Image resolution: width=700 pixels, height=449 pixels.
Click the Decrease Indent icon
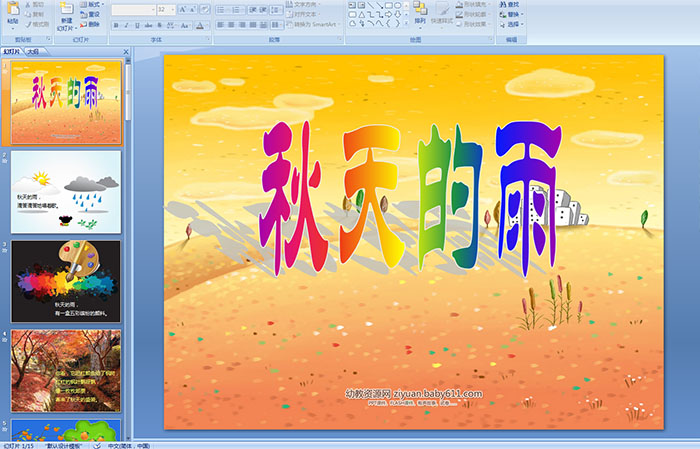[x=253, y=9]
